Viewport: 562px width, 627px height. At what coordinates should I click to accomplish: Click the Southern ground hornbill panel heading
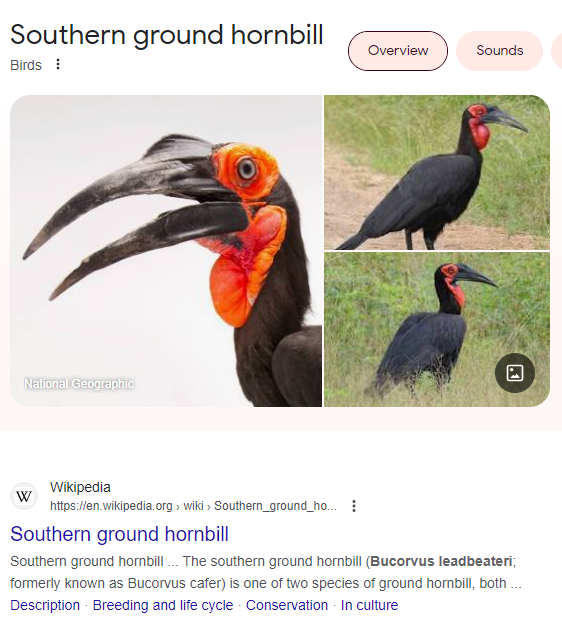click(166, 35)
